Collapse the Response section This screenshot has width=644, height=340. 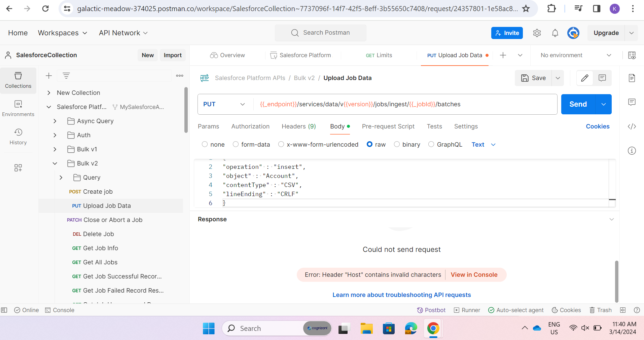tap(612, 219)
